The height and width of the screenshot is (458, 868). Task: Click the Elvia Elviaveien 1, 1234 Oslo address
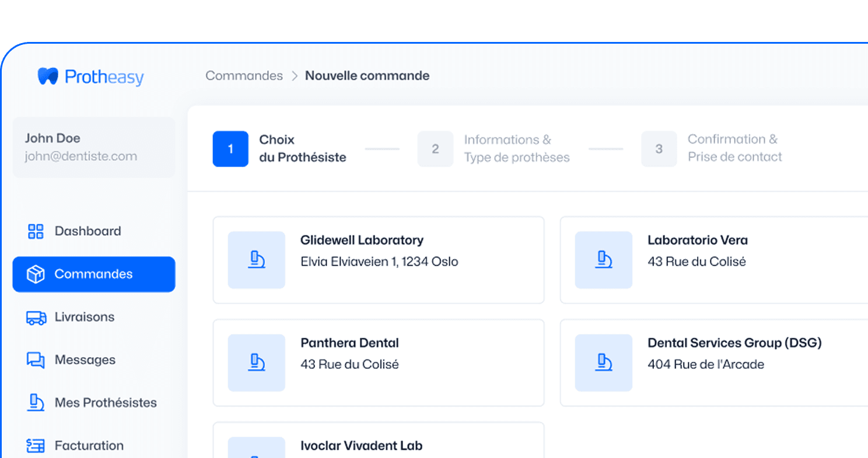379,262
